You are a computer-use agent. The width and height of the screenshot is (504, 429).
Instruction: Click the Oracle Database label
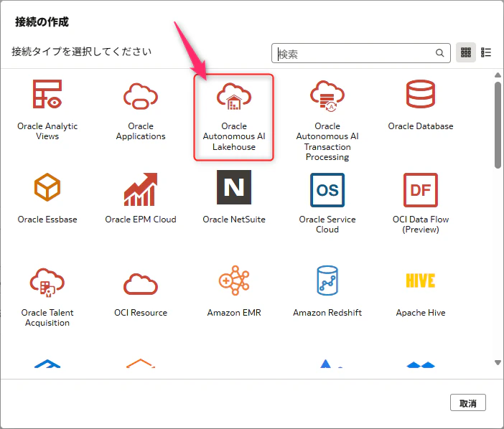click(x=421, y=126)
